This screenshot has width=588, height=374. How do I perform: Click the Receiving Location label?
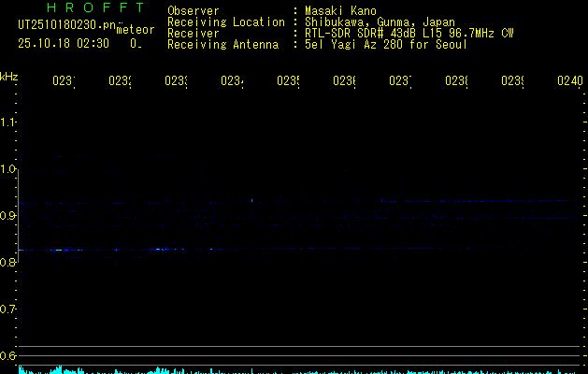coord(226,22)
